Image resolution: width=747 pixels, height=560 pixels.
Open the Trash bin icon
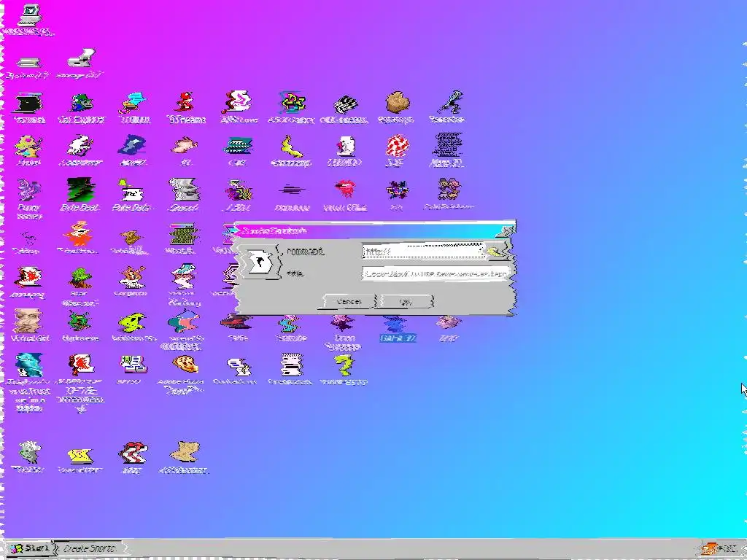pyautogui.click(x=29, y=452)
